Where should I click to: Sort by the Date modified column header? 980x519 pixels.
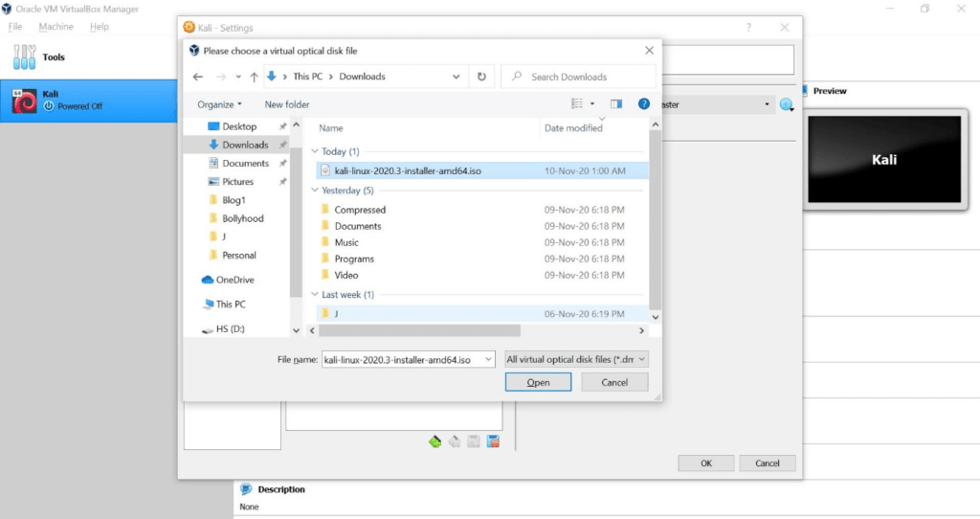click(573, 128)
